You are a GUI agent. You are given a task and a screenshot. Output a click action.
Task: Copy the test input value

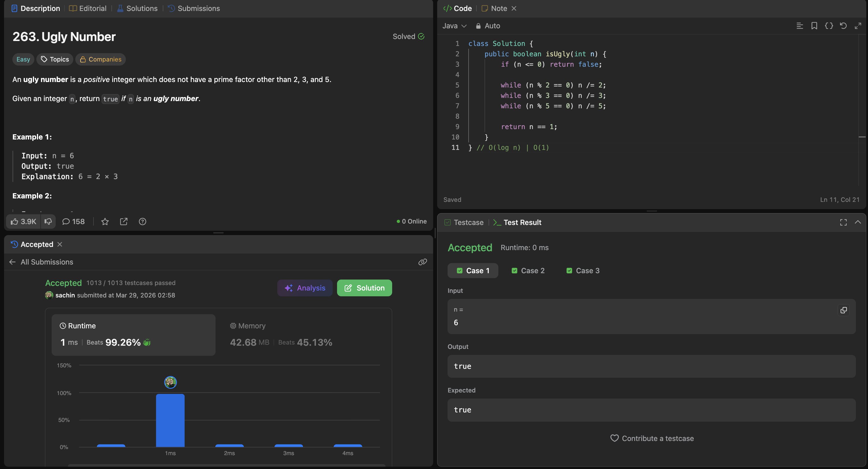coord(843,310)
